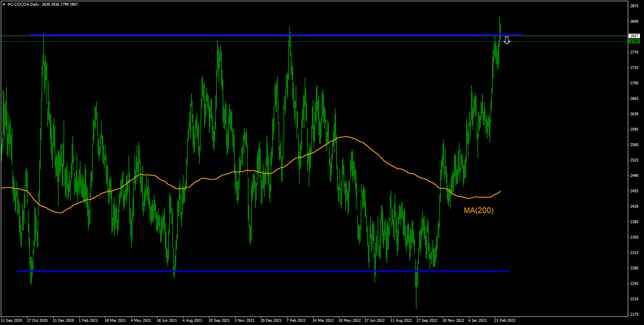
Task: Click the 2840 level on price scale
Action: [634, 22]
